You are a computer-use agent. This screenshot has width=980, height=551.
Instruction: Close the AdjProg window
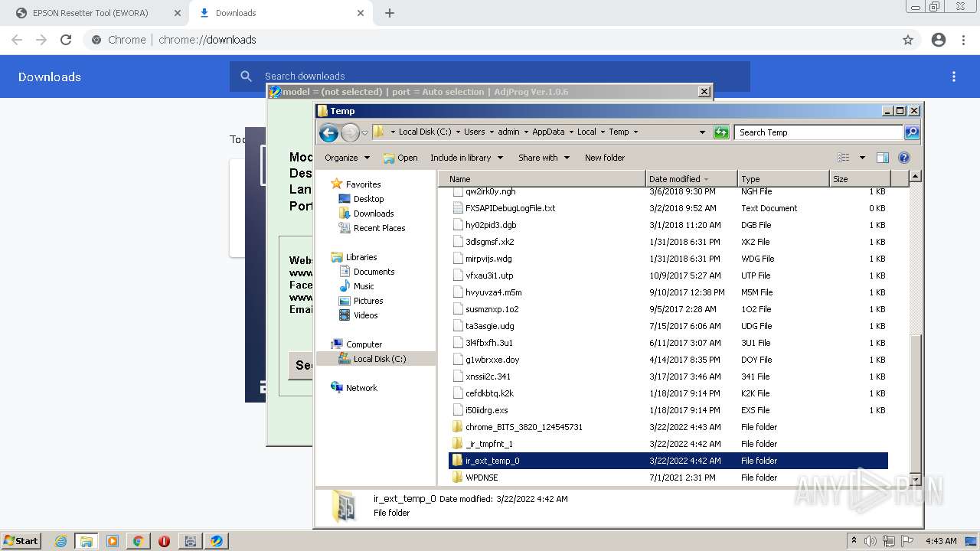704,92
